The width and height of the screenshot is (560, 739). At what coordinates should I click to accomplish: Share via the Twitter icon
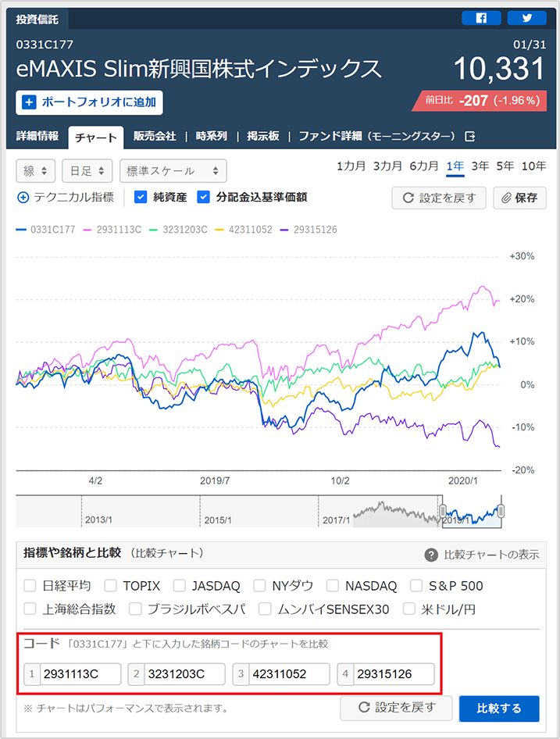(x=527, y=18)
